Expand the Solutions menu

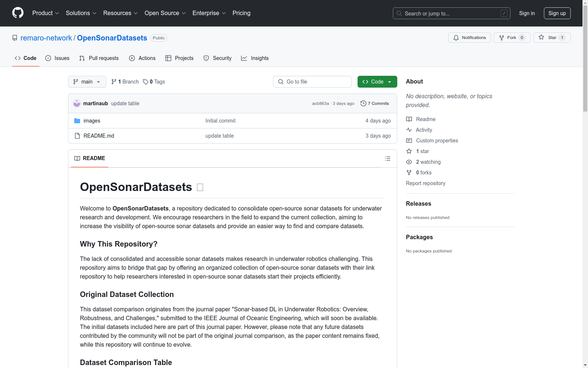pyautogui.click(x=81, y=13)
